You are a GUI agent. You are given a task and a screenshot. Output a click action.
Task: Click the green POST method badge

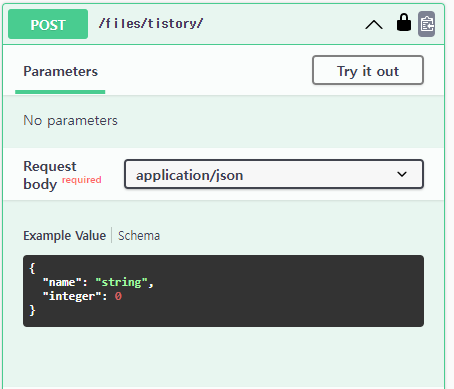click(48, 24)
